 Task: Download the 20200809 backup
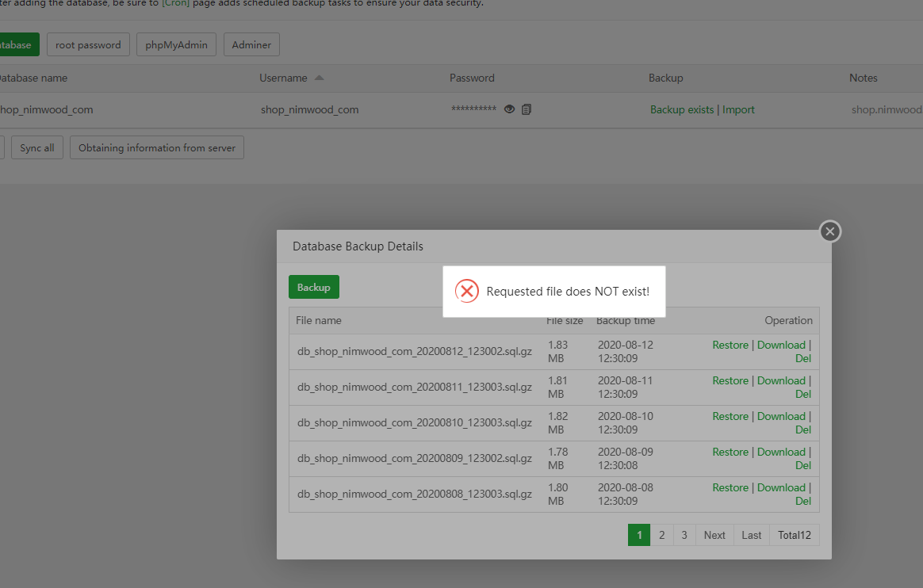coord(781,452)
